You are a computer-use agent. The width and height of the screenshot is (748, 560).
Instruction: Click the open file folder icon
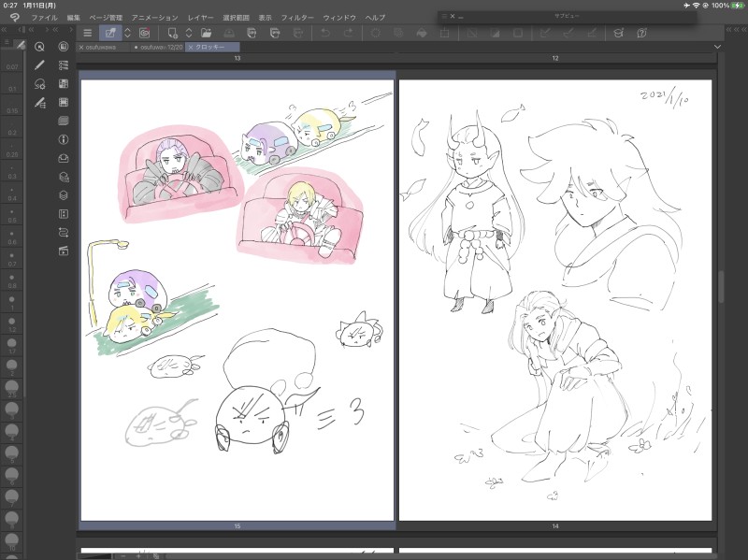[x=206, y=33]
